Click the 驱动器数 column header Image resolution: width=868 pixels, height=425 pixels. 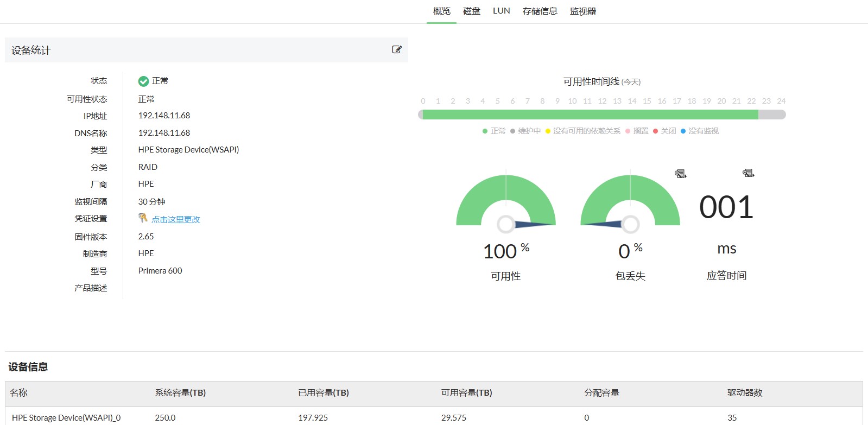[x=745, y=393]
